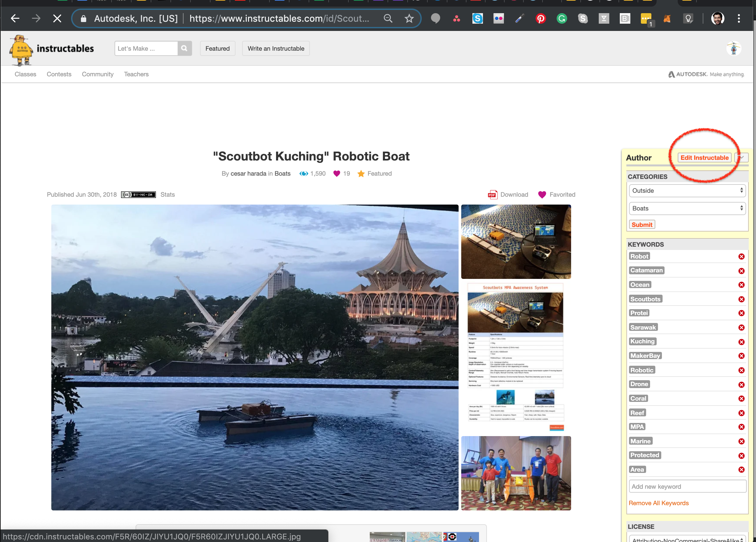Remove the Reef keyword
756x542 pixels.
[741, 413]
